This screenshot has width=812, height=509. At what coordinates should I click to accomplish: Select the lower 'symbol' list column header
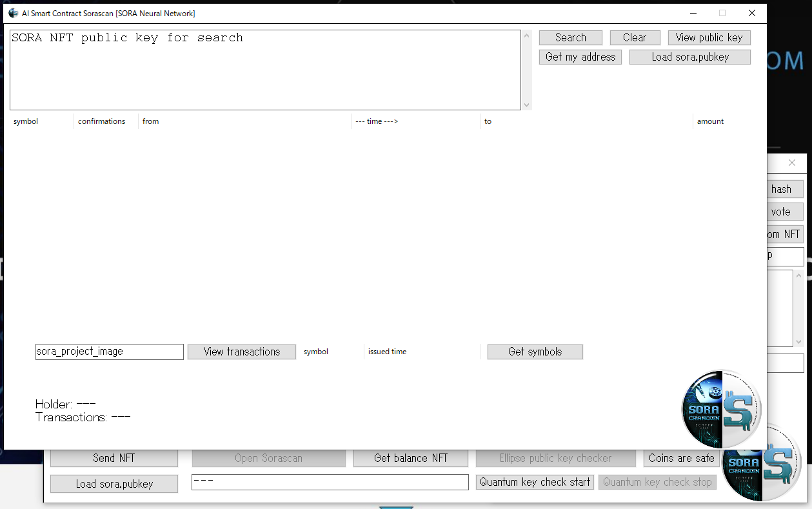(x=332, y=352)
